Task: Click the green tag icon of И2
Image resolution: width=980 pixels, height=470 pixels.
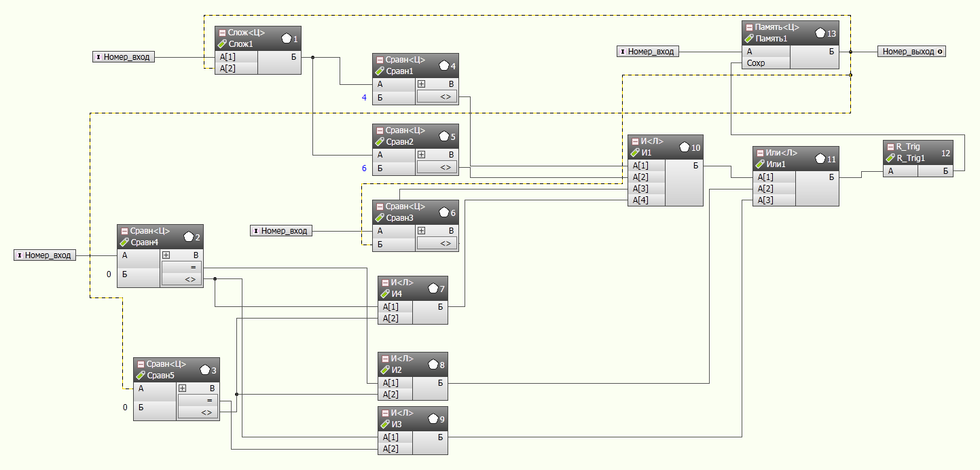Action: tap(385, 369)
